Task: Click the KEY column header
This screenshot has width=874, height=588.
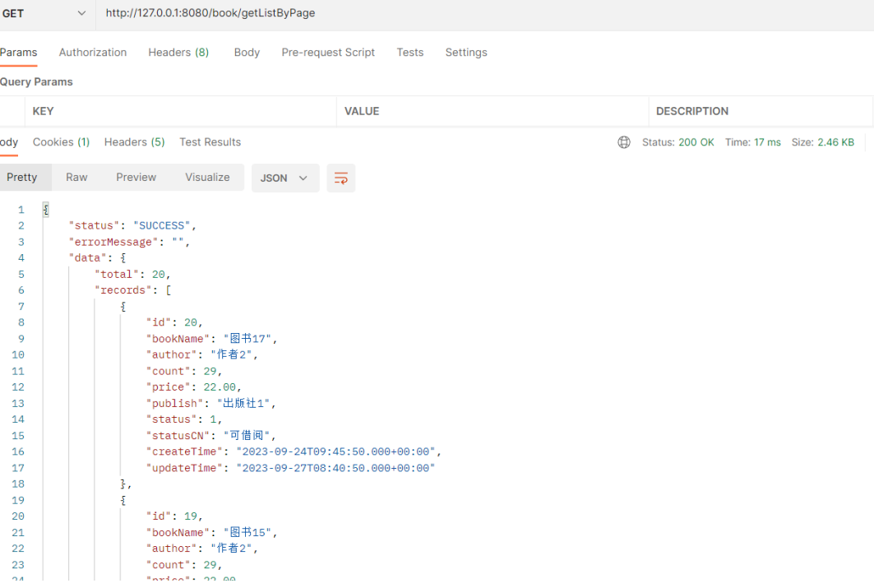Action: point(43,111)
